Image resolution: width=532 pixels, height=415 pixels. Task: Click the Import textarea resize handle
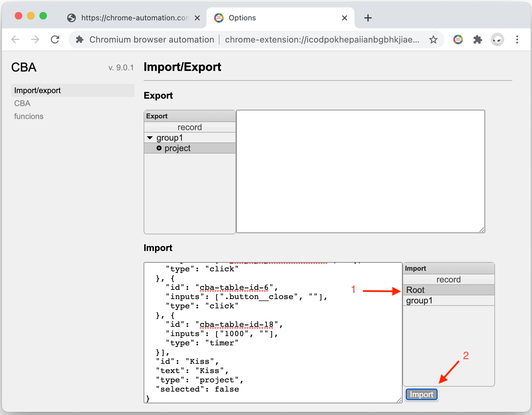point(399,400)
